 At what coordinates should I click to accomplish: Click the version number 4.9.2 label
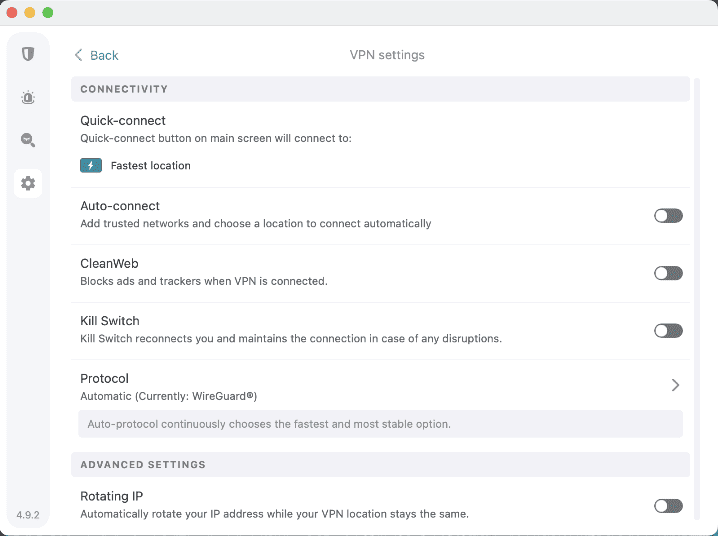point(28,515)
